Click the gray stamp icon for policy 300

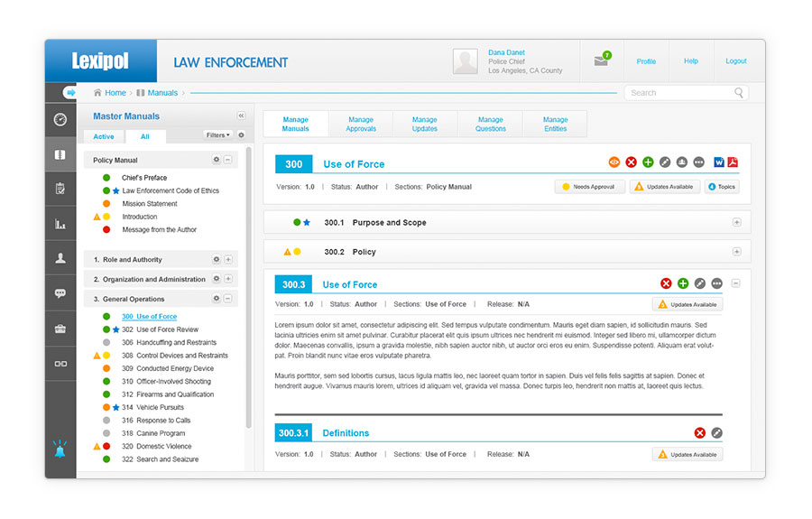[682, 162]
